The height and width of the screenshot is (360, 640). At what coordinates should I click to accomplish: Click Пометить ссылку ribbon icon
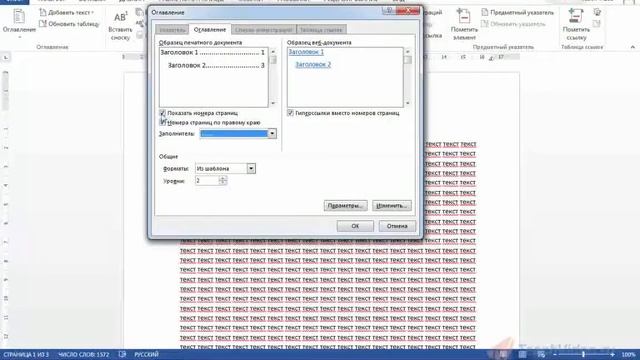click(576, 16)
